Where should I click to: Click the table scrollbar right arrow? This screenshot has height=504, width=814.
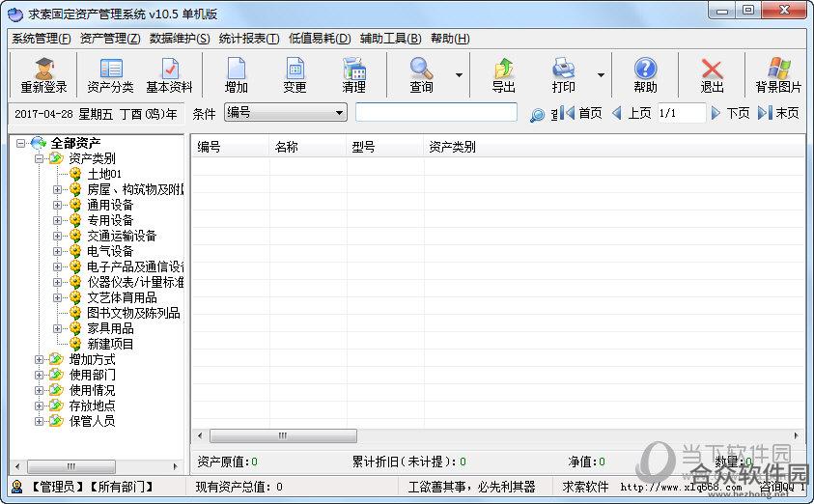tap(797, 435)
